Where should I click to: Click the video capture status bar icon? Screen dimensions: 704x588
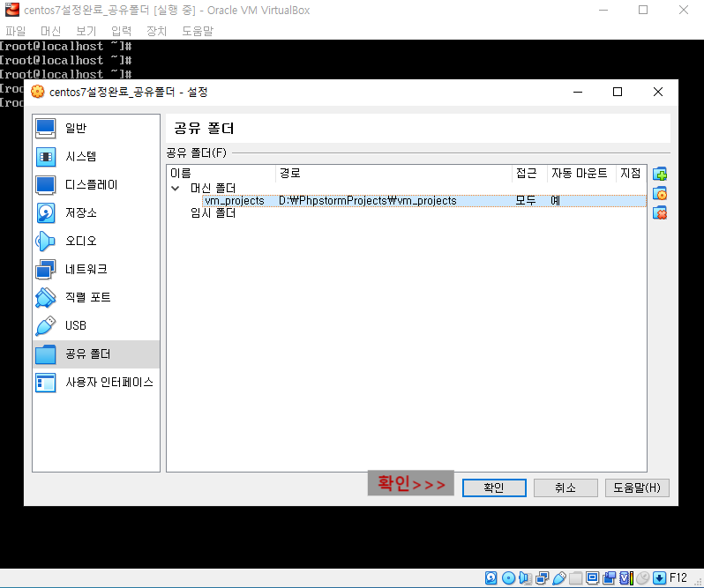point(610,577)
